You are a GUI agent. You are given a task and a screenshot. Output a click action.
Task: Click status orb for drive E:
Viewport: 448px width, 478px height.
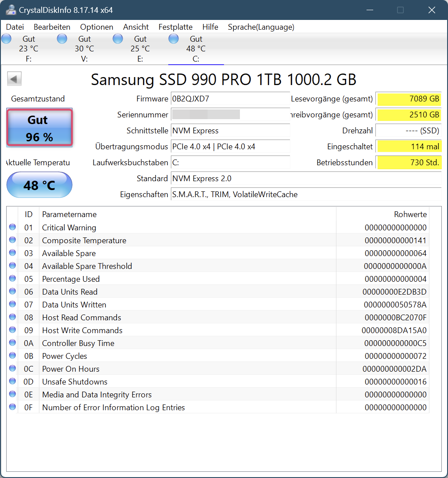pyautogui.click(x=118, y=39)
